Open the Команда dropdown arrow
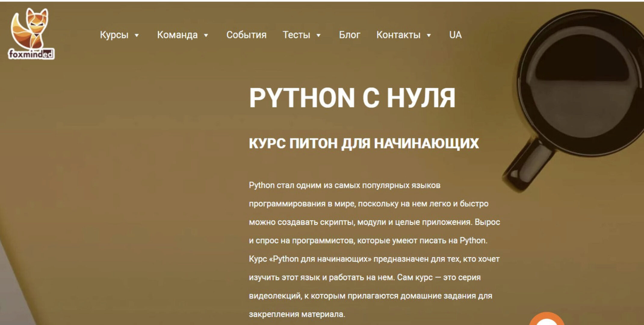The image size is (644, 325). (x=206, y=36)
